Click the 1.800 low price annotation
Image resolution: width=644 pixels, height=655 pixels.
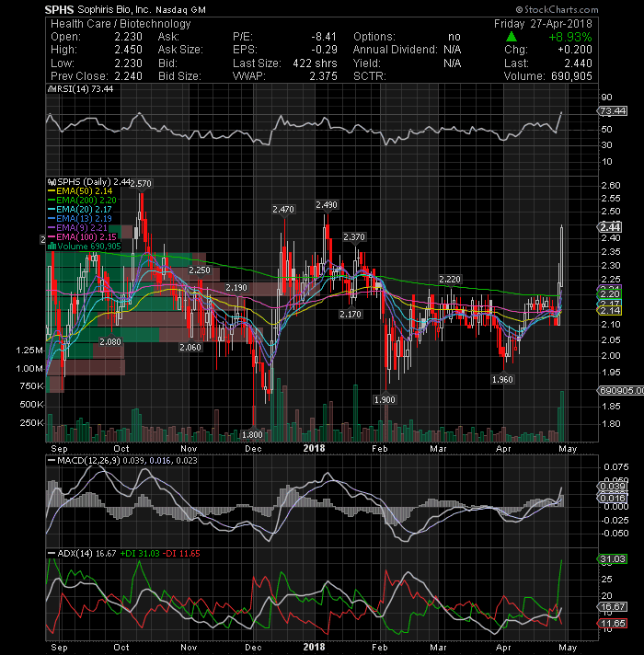tap(252, 434)
